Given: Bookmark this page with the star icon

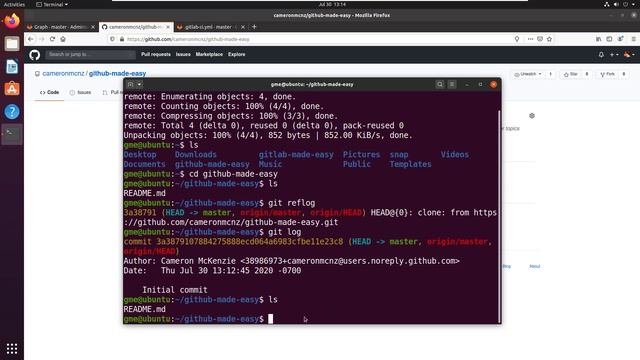Looking at the screenshot, I should [549, 39].
